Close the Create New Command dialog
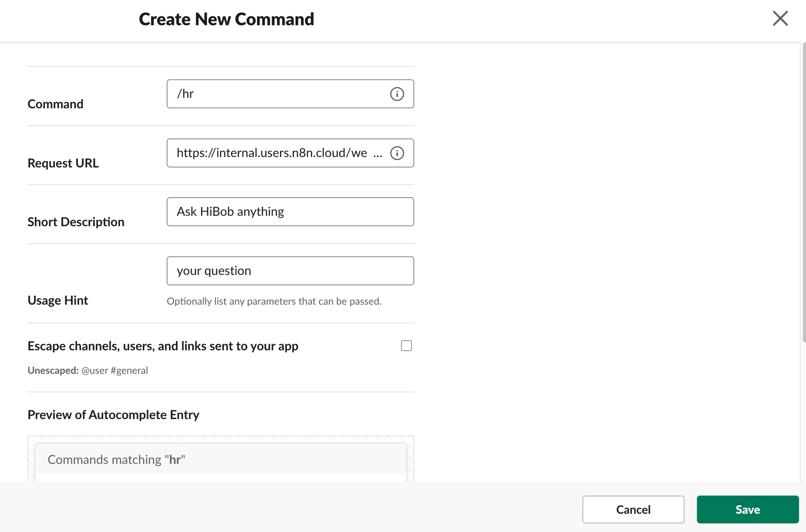Viewport: 806px width, 532px height. click(780, 19)
